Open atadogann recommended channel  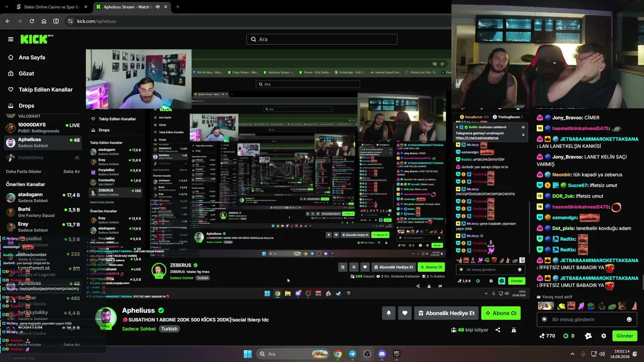[43, 197]
